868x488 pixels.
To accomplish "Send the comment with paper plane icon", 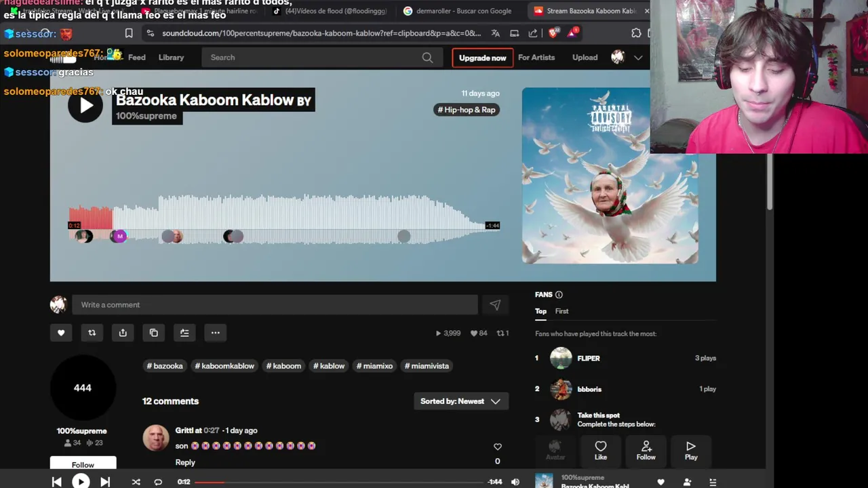I will coord(495,305).
